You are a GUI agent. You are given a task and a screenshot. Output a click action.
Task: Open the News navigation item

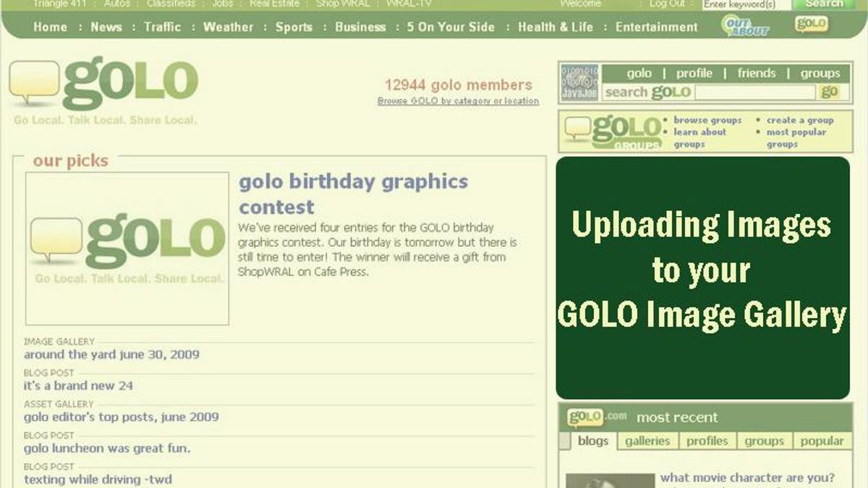click(106, 27)
